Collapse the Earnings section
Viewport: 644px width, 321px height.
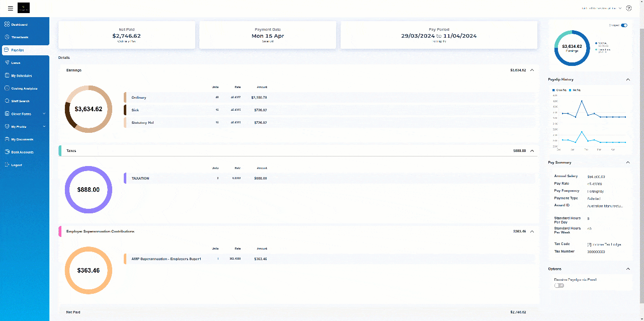pos(532,70)
